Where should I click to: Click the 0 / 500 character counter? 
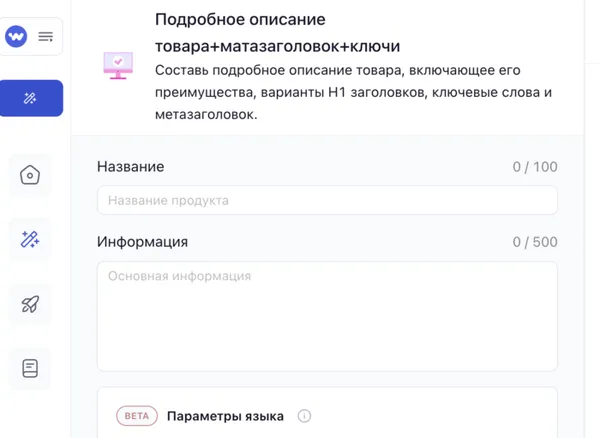point(535,242)
